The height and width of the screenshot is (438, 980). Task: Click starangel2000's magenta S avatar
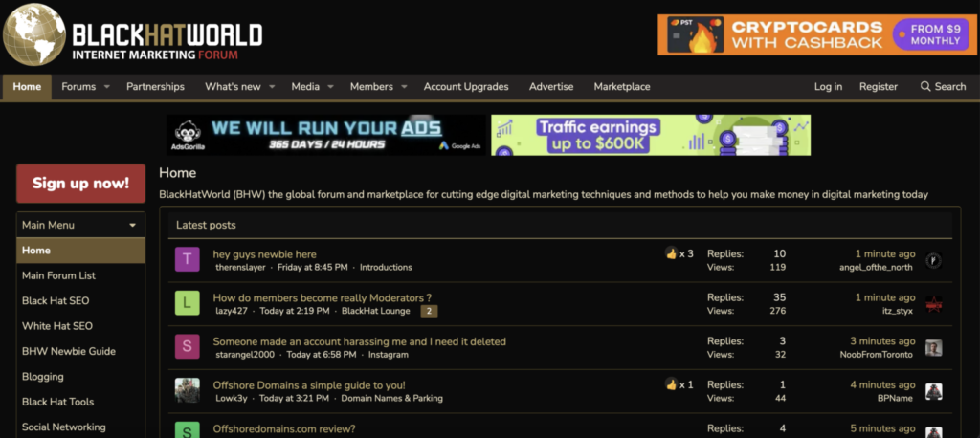(187, 347)
